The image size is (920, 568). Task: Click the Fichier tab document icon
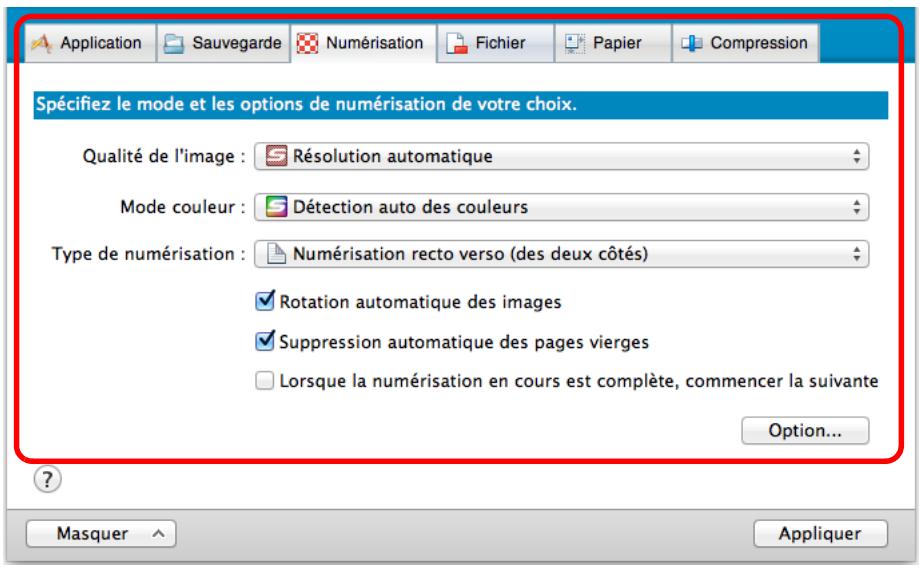(x=456, y=44)
